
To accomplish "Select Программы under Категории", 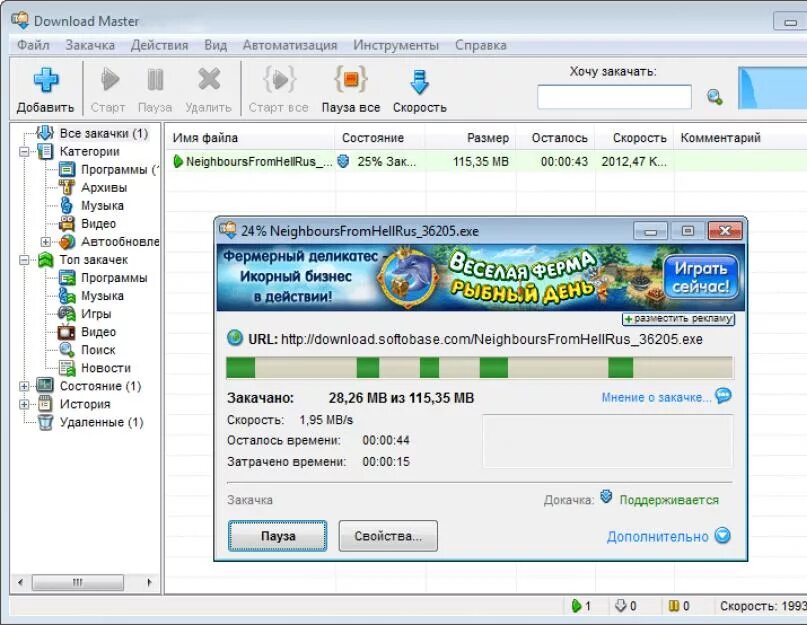I will 118,169.
